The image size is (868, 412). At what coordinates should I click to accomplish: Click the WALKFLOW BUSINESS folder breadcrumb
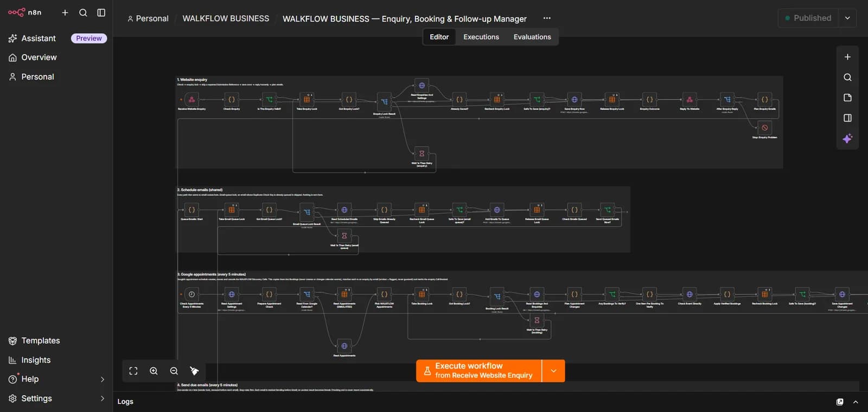click(x=226, y=18)
